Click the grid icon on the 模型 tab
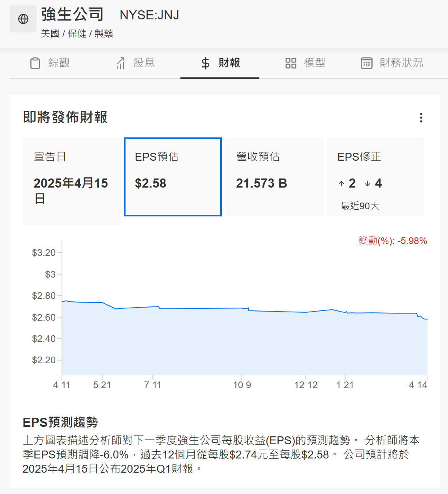 point(291,63)
